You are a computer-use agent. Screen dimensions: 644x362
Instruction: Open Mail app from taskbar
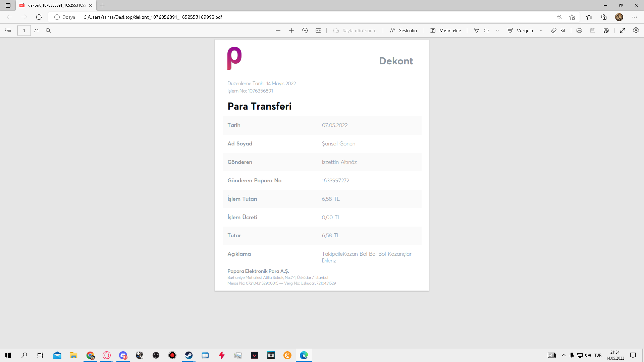coord(57,355)
